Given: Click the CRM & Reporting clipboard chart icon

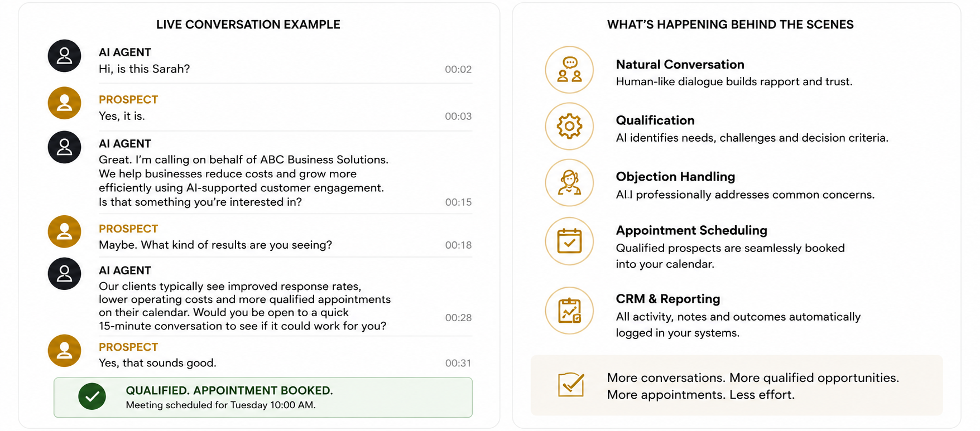Looking at the screenshot, I should [569, 311].
